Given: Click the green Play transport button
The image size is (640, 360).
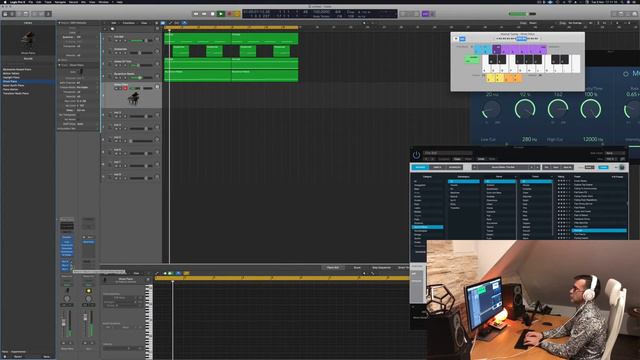Looking at the screenshot, I should (x=221, y=14).
